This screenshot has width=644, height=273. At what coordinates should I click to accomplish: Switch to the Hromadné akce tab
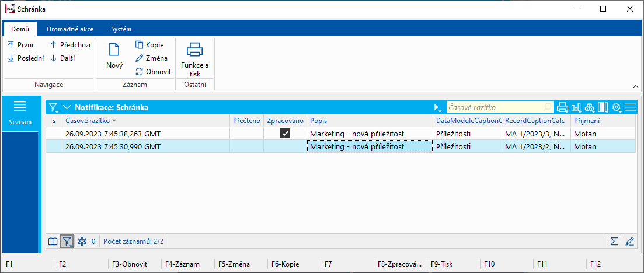click(x=70, y=29)
